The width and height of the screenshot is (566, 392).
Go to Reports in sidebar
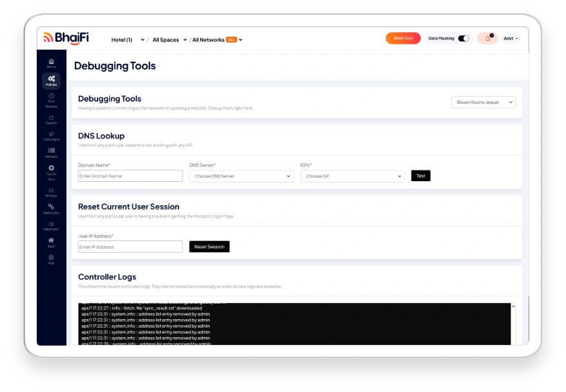point(51,119)
